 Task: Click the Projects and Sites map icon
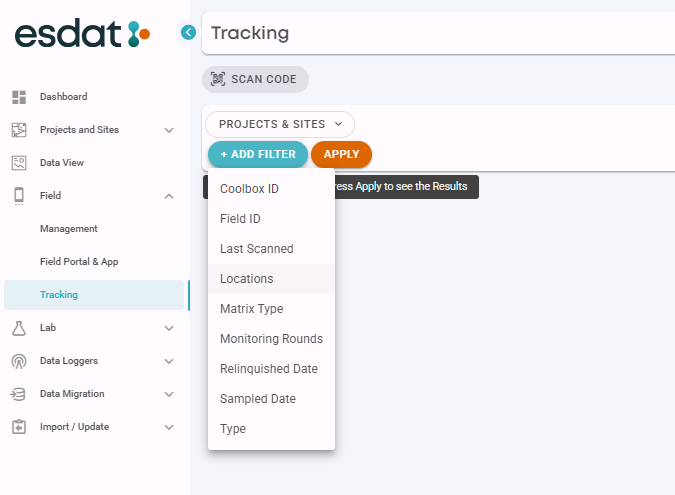click(x=18, y=130)
